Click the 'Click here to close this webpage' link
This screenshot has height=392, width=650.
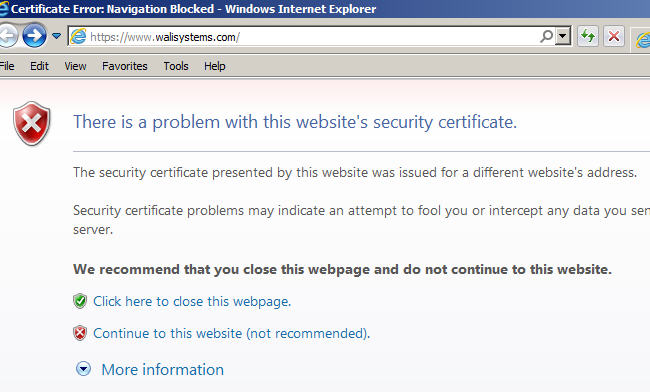[192, 301]
